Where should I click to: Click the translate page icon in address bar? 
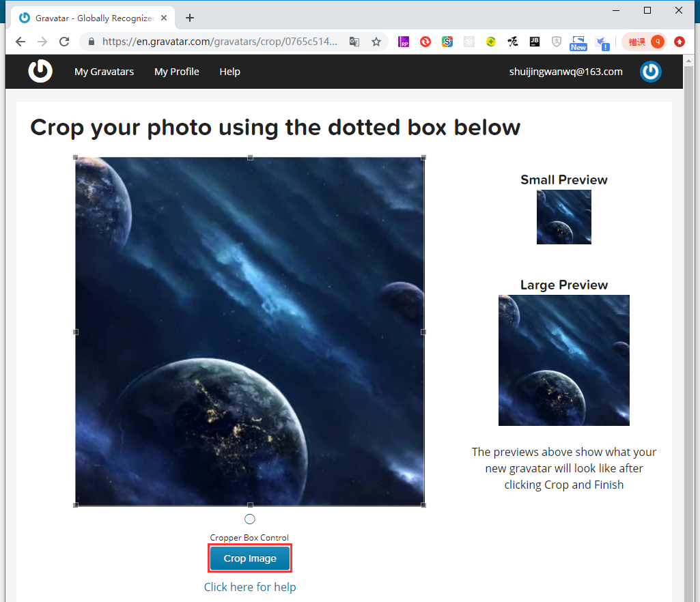[x=354, y=42]
